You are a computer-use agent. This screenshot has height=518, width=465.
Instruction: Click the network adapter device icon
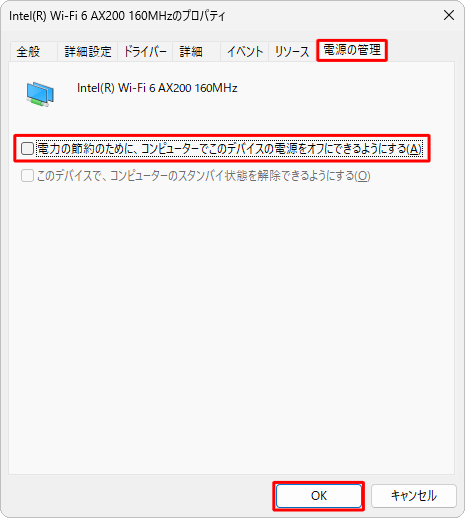coord(40,94)
